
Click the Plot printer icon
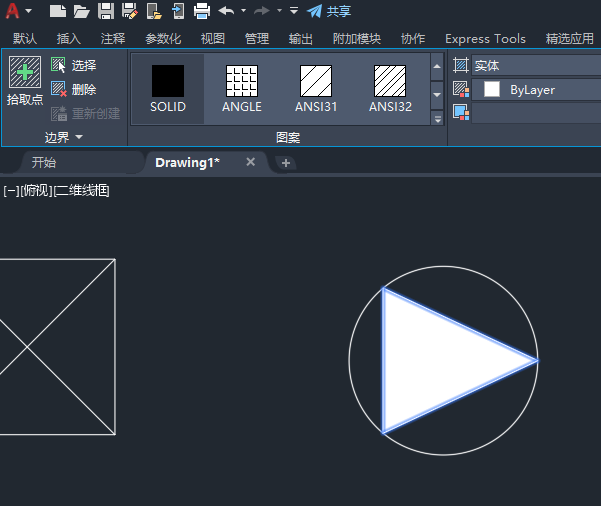pyautogui.click(x=201, y=11)
